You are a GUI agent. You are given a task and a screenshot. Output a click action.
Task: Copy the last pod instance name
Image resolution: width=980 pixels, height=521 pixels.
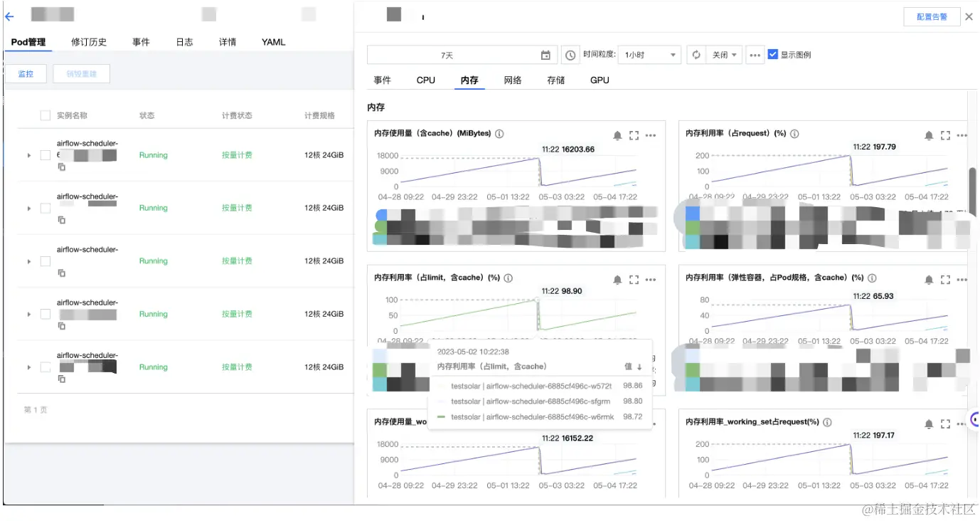coord(61,379)
